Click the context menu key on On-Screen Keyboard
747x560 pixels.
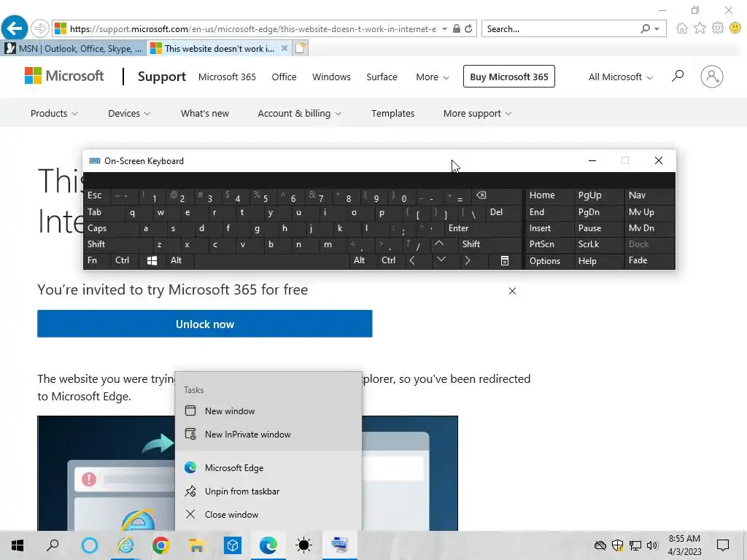[505, 260]
